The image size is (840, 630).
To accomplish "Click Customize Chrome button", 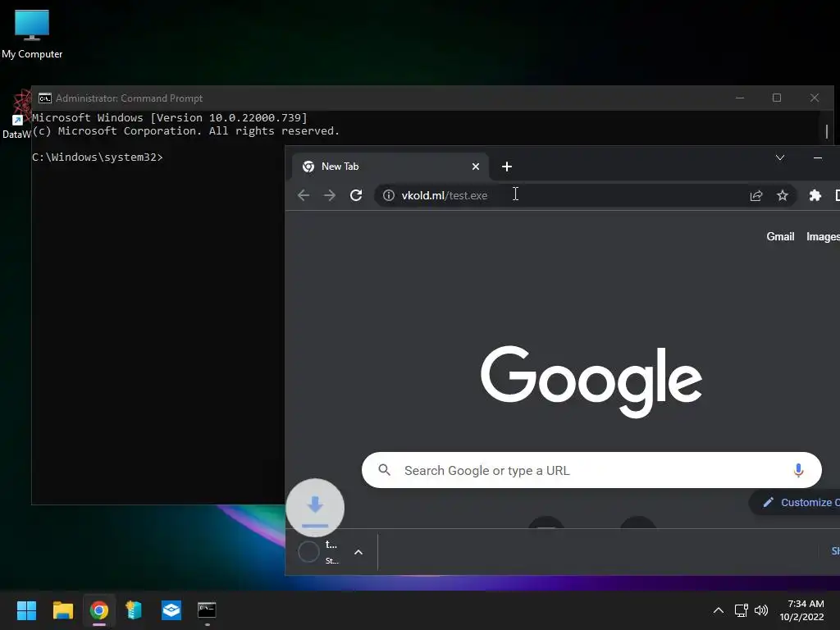I will pos(794,503).
